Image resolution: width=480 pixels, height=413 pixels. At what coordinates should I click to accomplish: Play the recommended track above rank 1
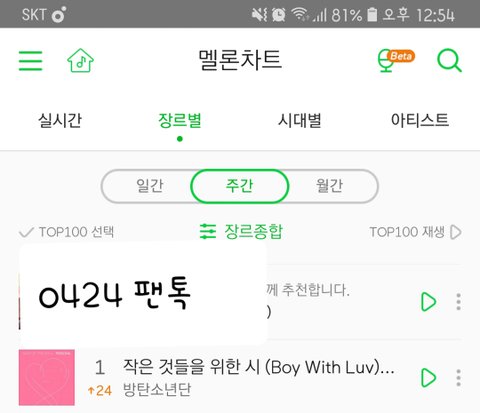tap(429, 302)
